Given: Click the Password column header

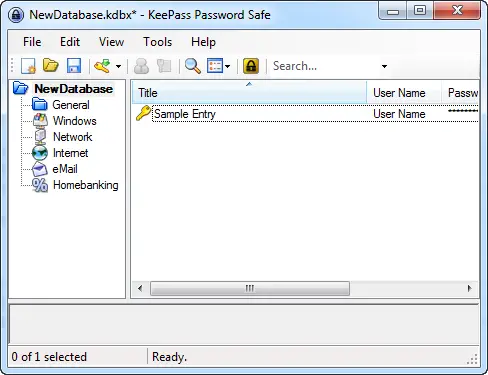Looking at the screenshot, I should tap(461, 92).
